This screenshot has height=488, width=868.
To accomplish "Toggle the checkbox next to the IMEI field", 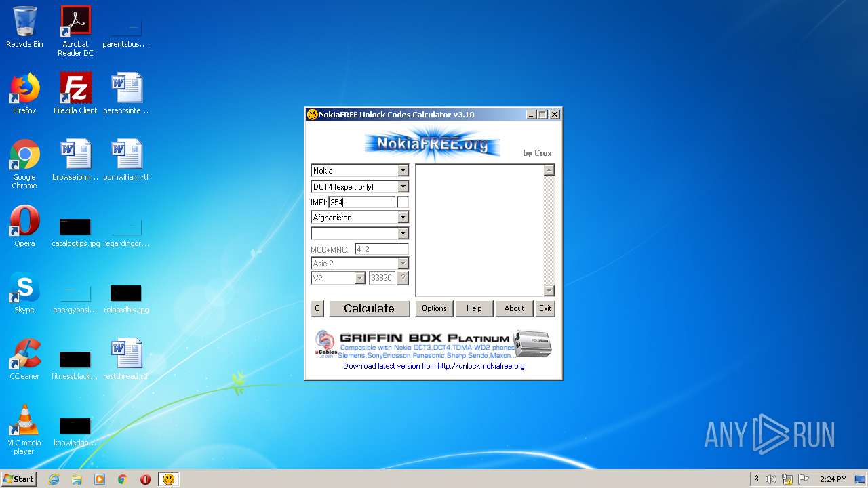I will click(x=403, y=202).
